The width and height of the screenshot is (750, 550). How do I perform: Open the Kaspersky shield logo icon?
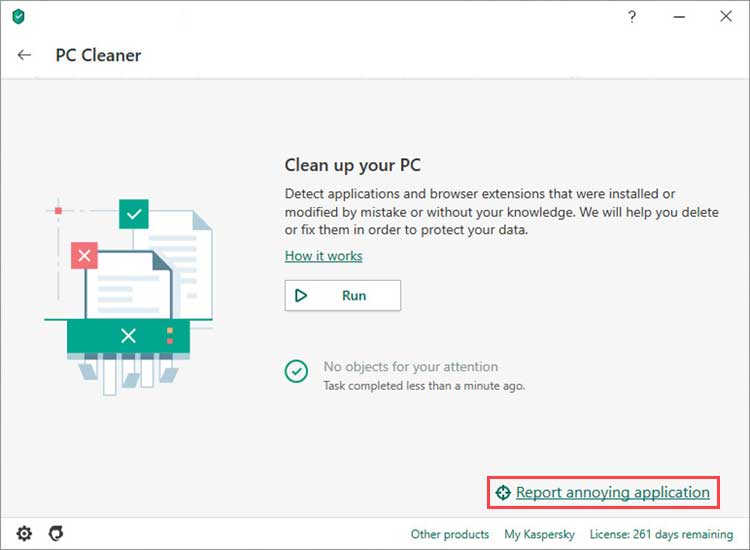18,17
